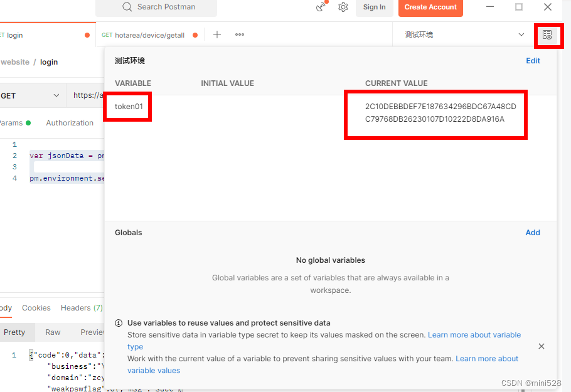Viewport: 571px width, 392px height.
Task: Open a new request tab via plus icon
Action: pyautogui.click(x=216, y=34)
